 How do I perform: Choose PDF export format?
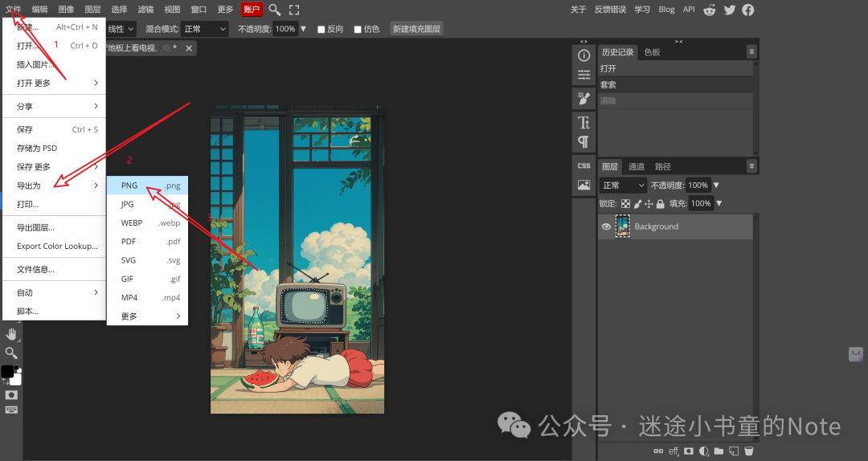click(x=147, y=241)
